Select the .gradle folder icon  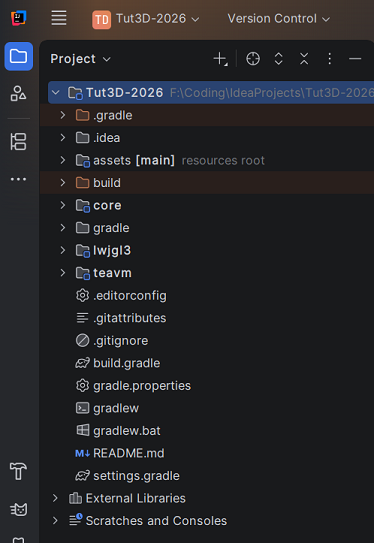click(82, 115)
